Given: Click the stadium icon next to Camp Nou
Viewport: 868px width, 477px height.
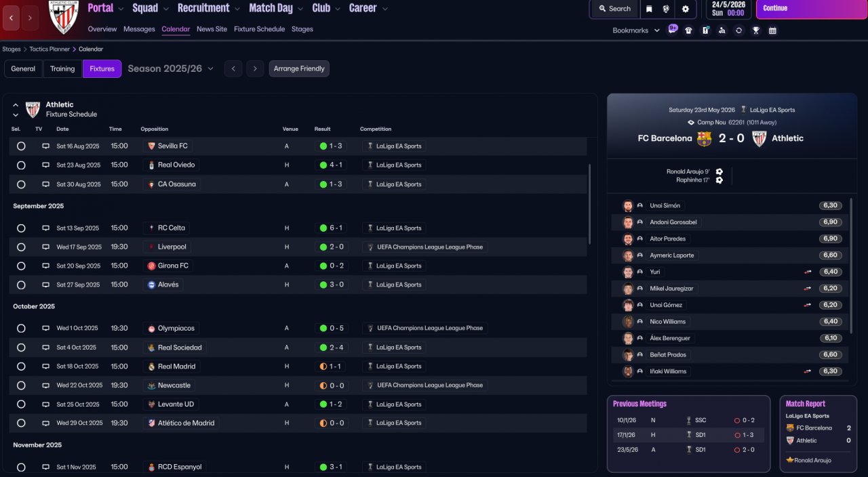Looking at the screenshot, I should 691,123.
